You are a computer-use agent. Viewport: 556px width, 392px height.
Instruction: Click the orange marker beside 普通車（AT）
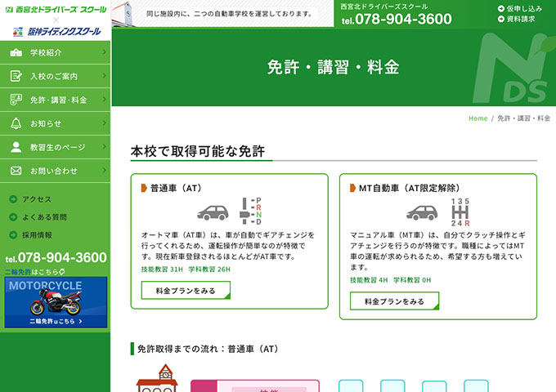tap(144, 188)
